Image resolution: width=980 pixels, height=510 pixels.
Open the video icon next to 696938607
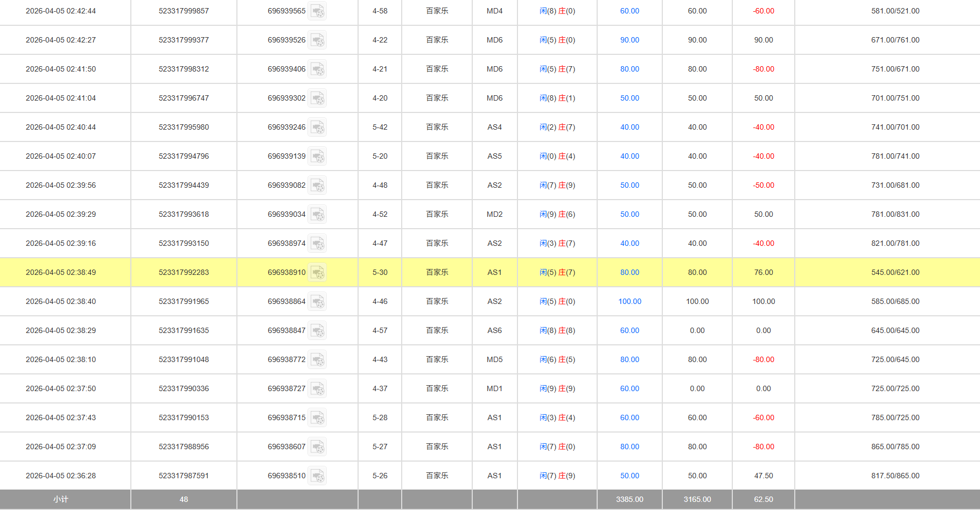pyautogui.click(x=317, y=447)
